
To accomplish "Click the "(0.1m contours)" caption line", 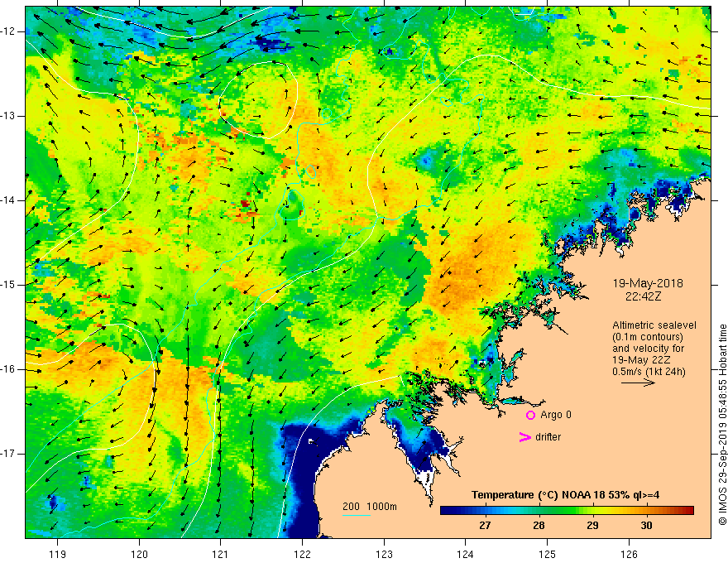I will point(648,337).
